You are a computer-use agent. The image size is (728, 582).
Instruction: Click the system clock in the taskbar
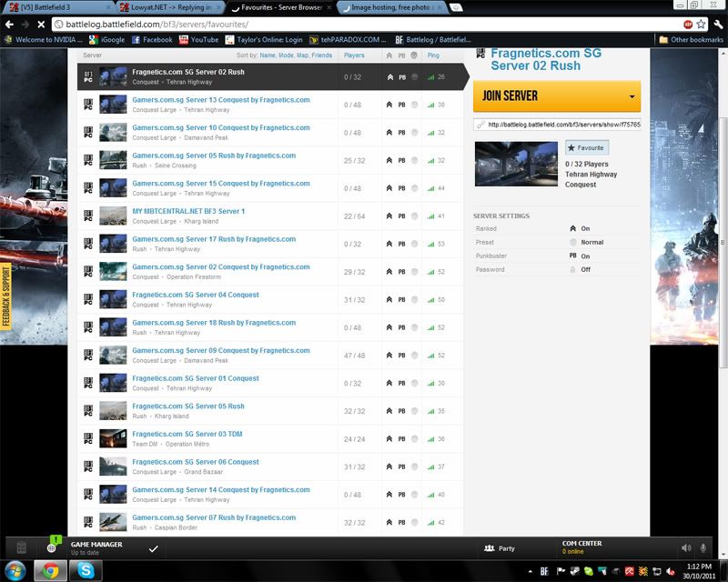[x=698, y=571]
